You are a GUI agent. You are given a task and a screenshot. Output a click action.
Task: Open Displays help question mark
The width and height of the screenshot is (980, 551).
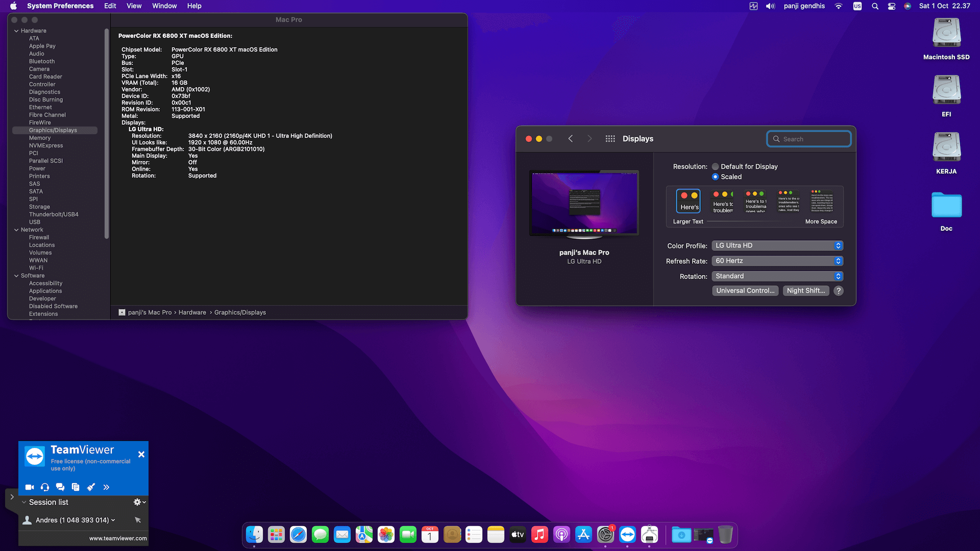point(838,290)
